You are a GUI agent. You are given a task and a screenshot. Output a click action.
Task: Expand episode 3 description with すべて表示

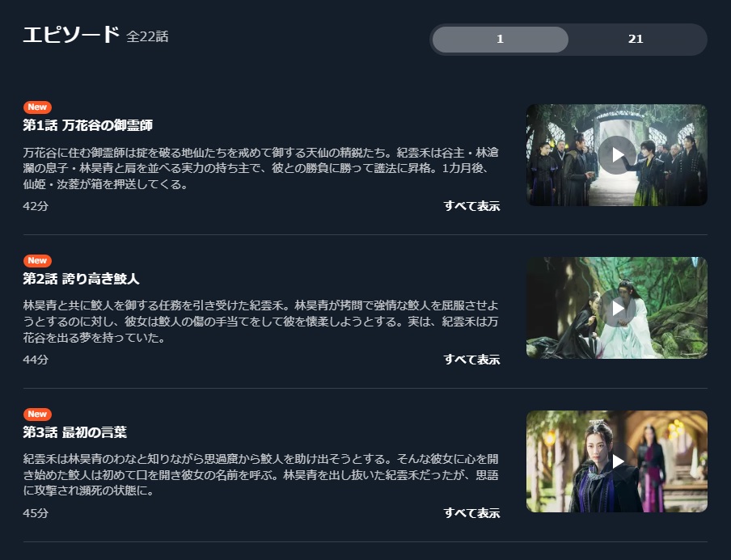(471, 512)
